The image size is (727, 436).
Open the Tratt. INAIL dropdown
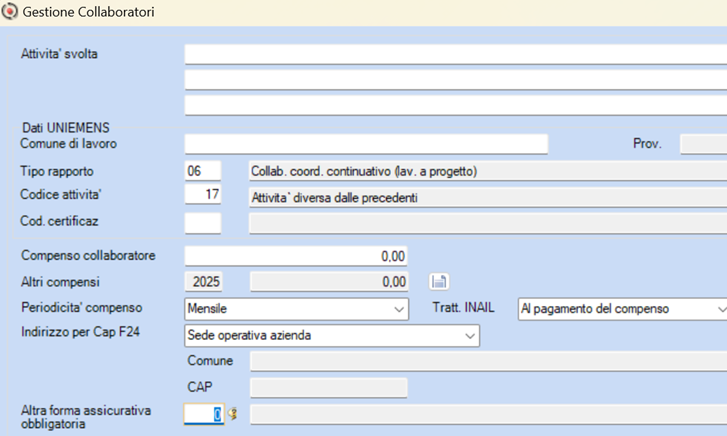click(622, 309)
